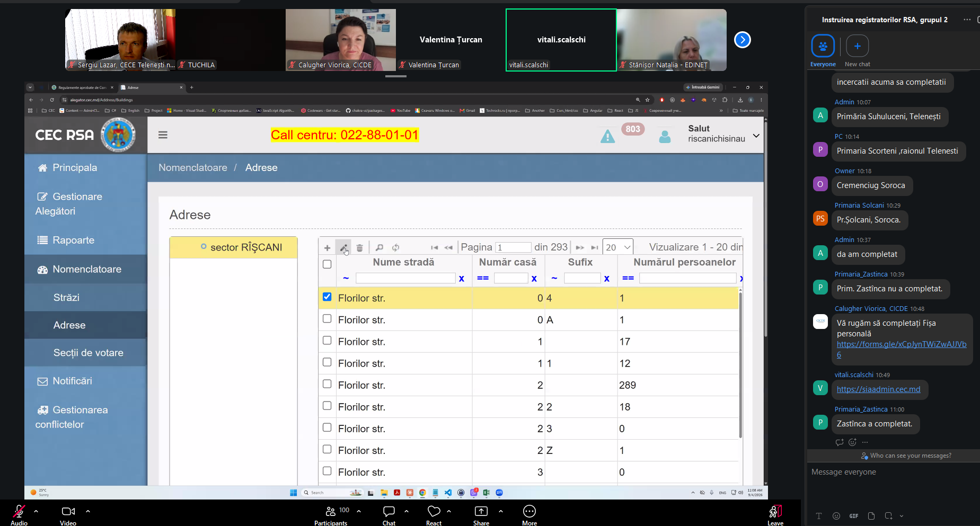Delete selected row with trash icon
The width and height of the screenshot is (980, 526).
point(359,247)
